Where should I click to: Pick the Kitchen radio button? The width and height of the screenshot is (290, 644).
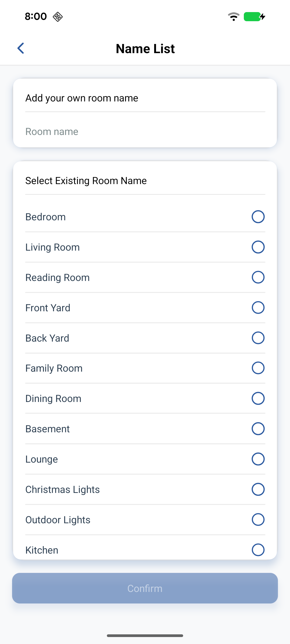258,550
